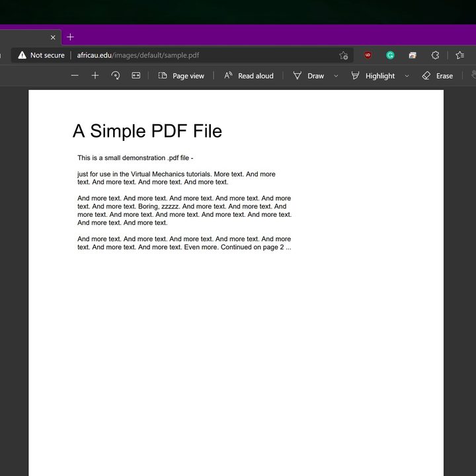Screen dimensions: 476x476
Task: Click the Fit to width icon
Action: click(136, 75)
